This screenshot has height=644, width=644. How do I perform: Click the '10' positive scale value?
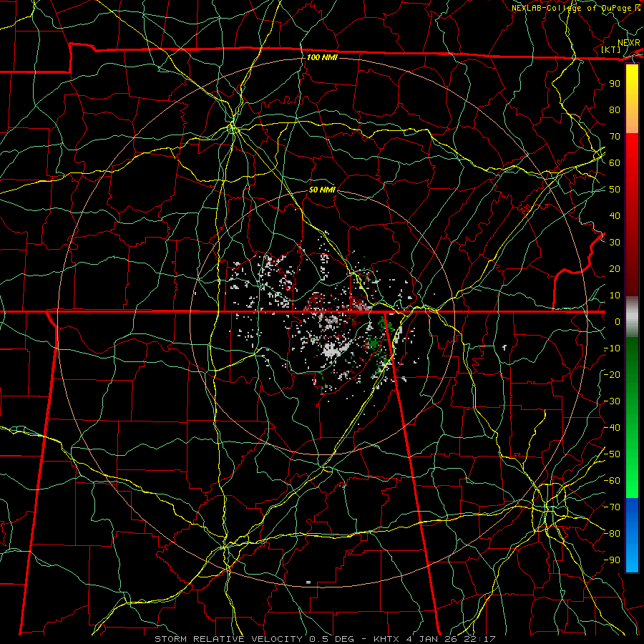pos(615,296)
